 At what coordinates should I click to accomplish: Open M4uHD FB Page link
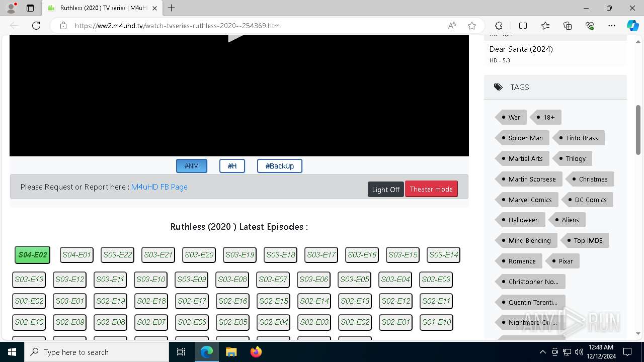(x=159, y=187)
